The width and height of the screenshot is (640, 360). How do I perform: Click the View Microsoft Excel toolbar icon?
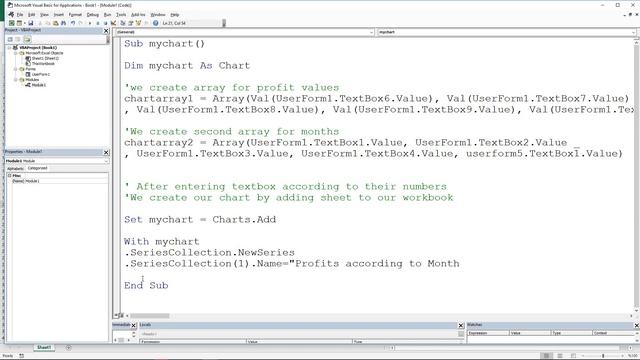pyautogui.click(x=11, y=23)
